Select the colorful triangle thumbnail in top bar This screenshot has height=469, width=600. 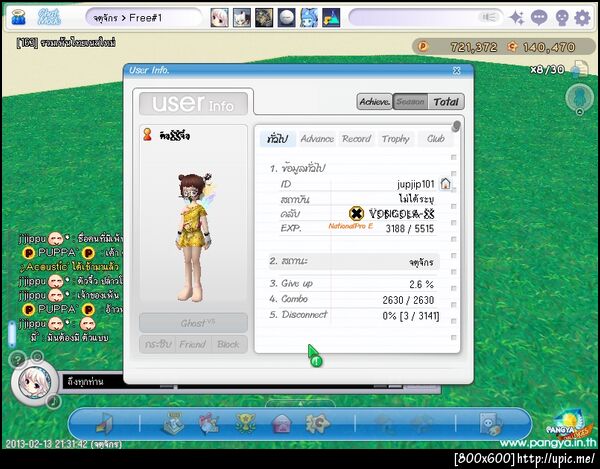pos(331,18)
